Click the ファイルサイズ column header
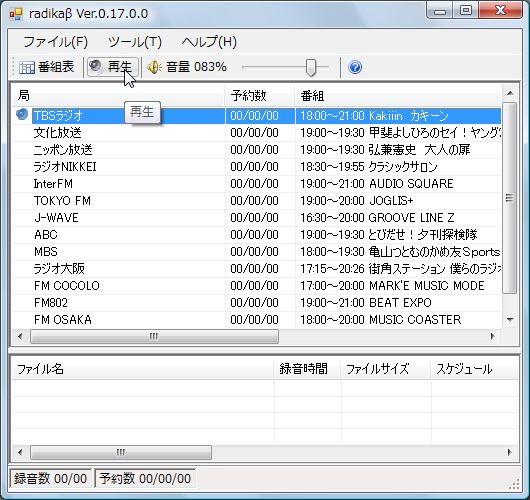Screen dimensions: 530x500 386,369
